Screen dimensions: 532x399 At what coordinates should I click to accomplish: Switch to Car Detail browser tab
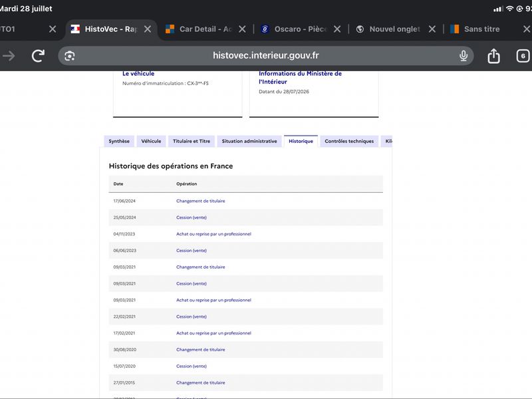(205, 29)
